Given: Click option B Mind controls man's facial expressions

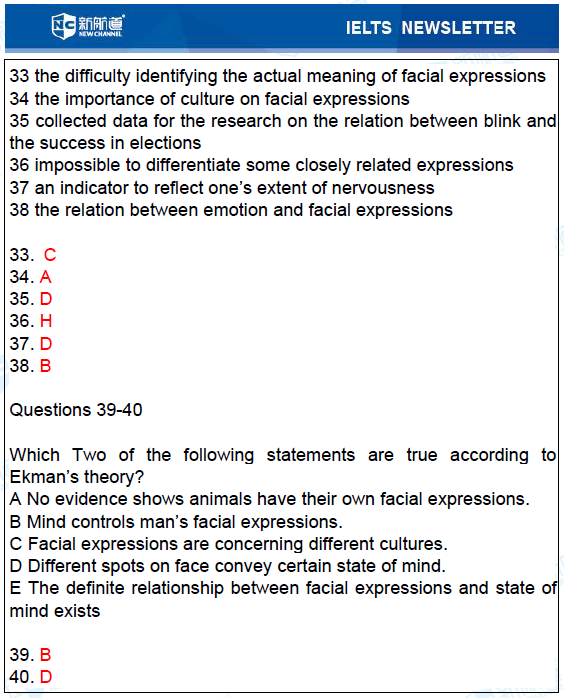Looking at the screenshot, I should pyautogui.click(x=176, y=522).
